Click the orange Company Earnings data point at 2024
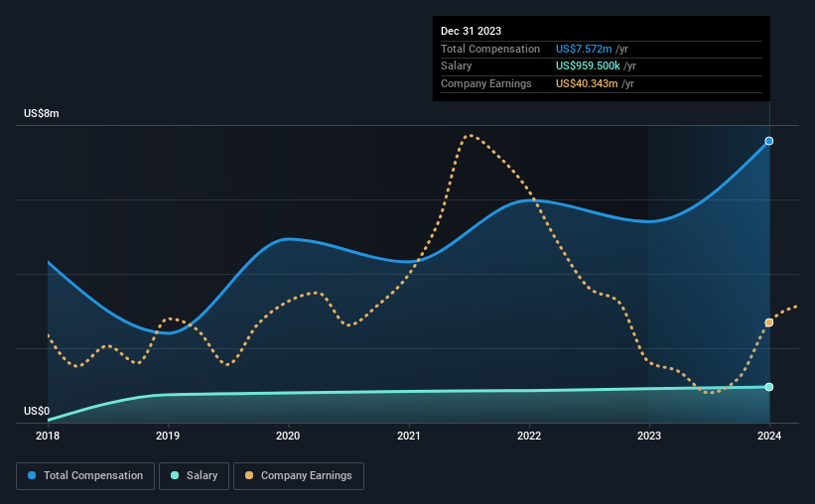The image size is (815, 504). [768, 322]
